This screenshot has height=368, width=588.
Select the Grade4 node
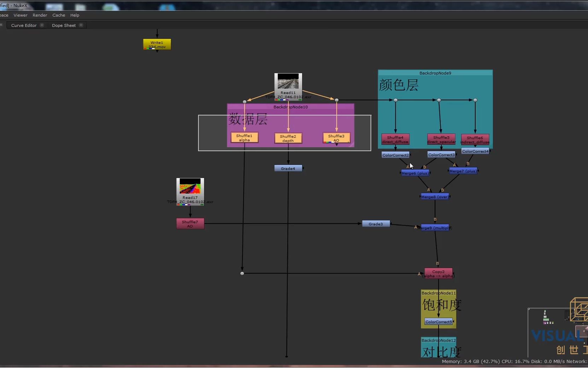(x=288, y=168)
